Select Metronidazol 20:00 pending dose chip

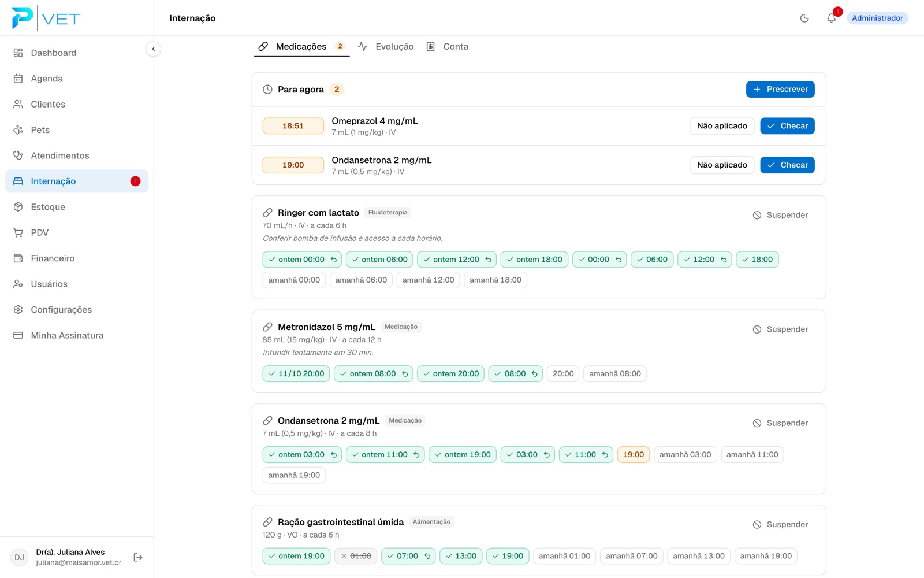[x=563, y=374]
